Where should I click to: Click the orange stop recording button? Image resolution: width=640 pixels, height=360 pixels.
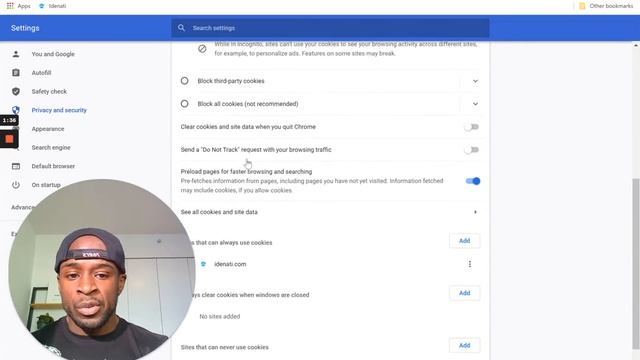tap(9, 139)
